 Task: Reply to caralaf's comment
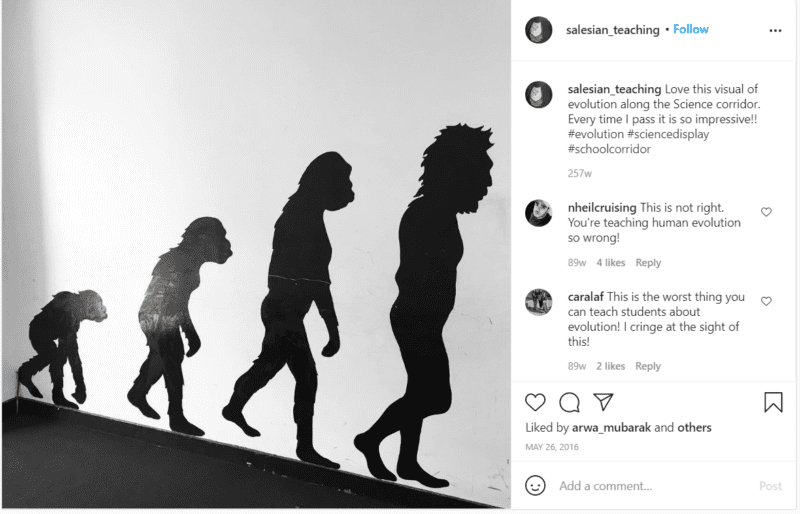coord(648,366)
